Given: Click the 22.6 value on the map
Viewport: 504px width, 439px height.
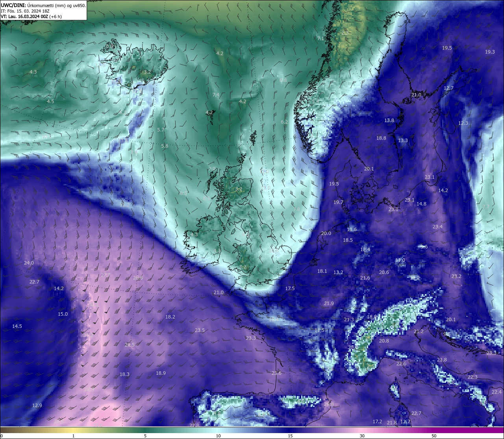Looking at the screenshot, I should (401, 364).
